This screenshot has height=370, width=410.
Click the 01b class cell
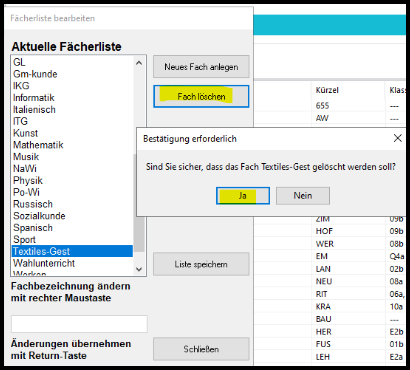tap(396, 344)
